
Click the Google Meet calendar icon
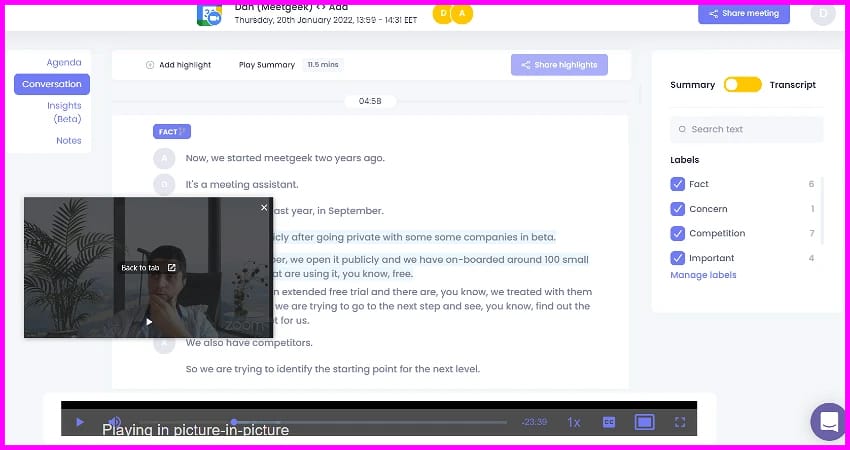pyautogui.click(x=210, y=14)
